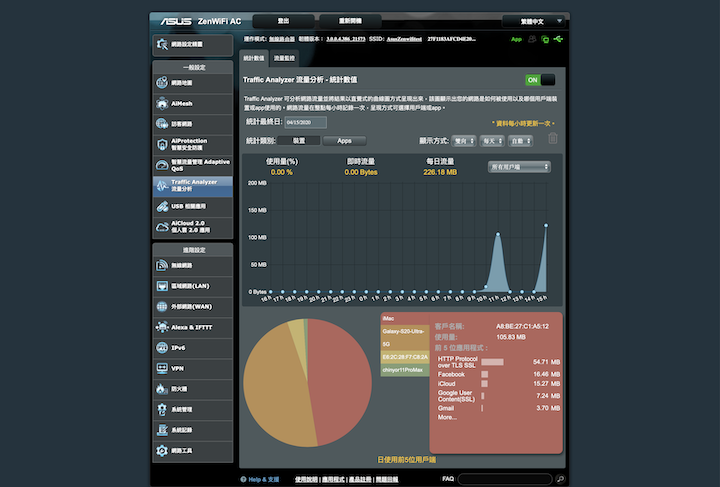Click the highest data point on traffic chart
Viewport: 720px width, 487px height.
pyautogui.click(x=546, y=225)
